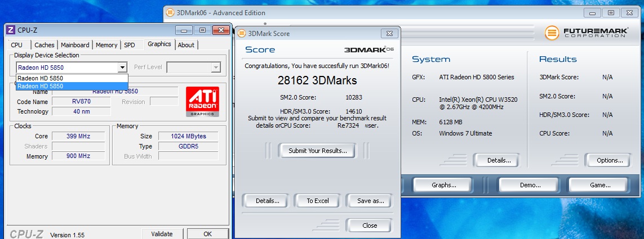
Task: Click the empty Shaders clock field
Action: point(78,146)
